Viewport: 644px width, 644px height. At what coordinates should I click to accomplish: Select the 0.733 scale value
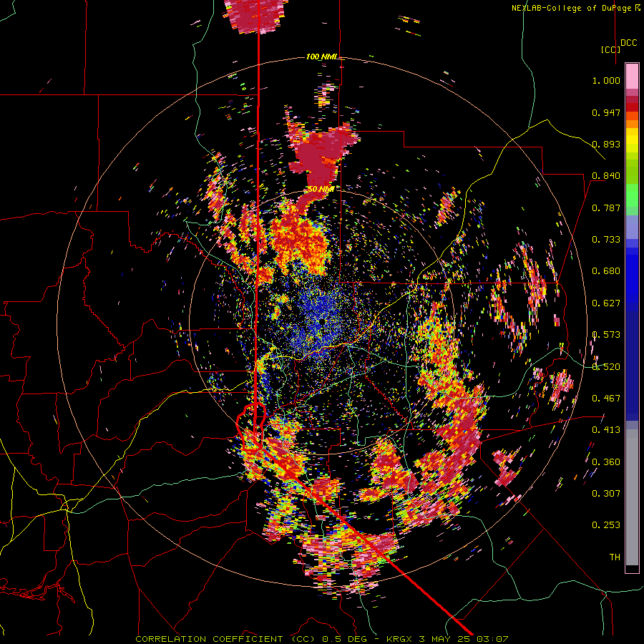tap(606, 240)
